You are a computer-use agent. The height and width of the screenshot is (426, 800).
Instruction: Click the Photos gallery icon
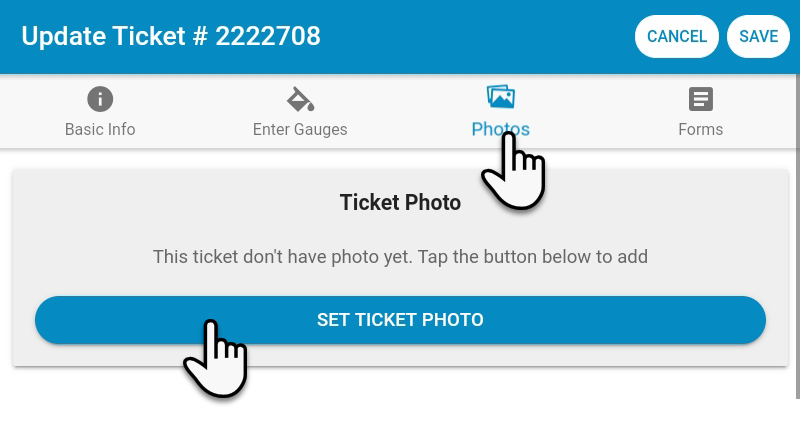click(x=501, y=97)
